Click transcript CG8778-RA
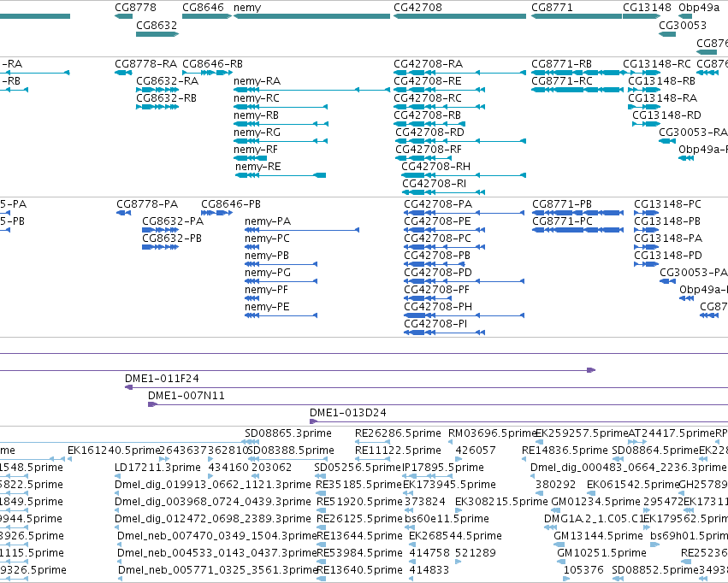The width and height of the screenshot is (728, 583). pyautogui.click(x=123, y=73)
